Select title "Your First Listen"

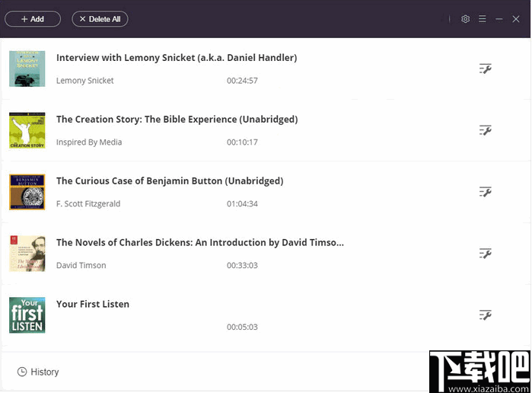click(93, 304)
